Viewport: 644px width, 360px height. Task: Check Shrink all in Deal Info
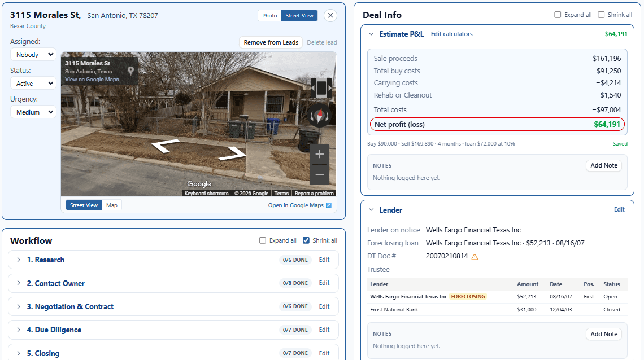click(601, 15)
